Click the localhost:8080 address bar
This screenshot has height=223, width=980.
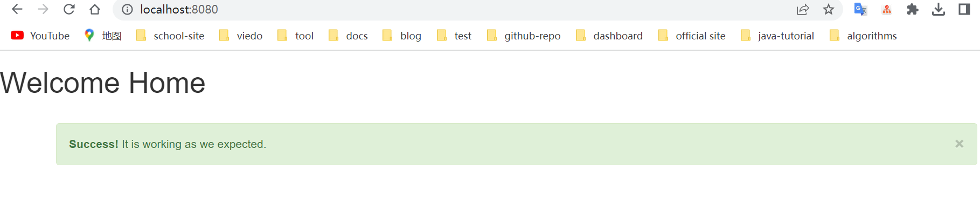point(458,9)
